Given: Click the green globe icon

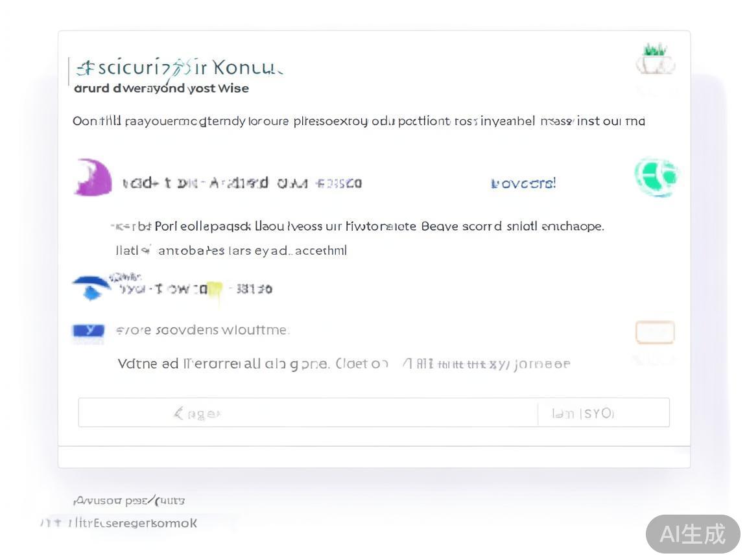Looking at the screenshot, I should click(656, 177).
